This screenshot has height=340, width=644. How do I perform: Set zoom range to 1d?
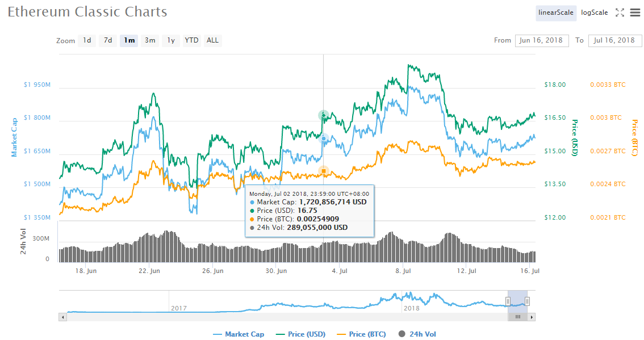click(x=87, y=40)
